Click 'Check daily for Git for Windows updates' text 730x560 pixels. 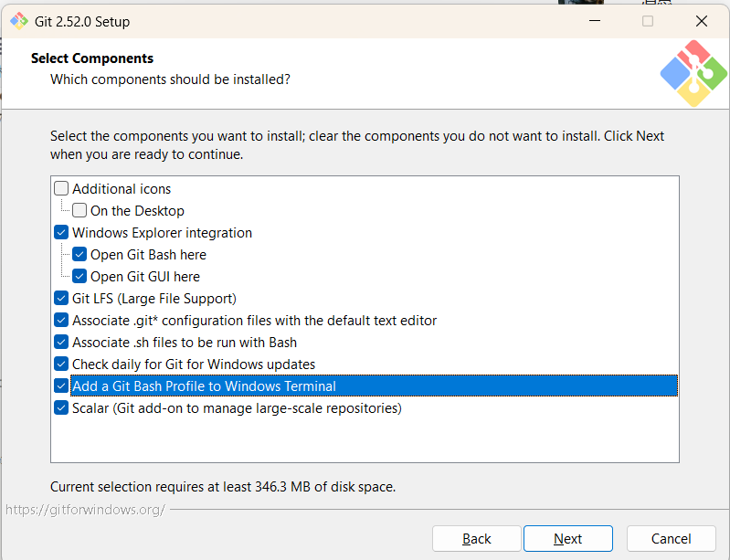pyautogui.click(x=194, y=364)
